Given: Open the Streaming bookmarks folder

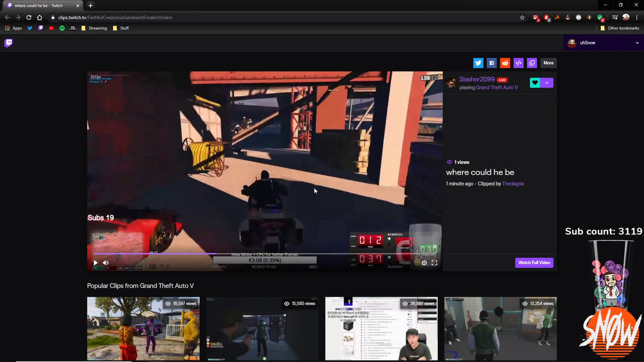Looking at the screenshot, I should tap(94, 28).
